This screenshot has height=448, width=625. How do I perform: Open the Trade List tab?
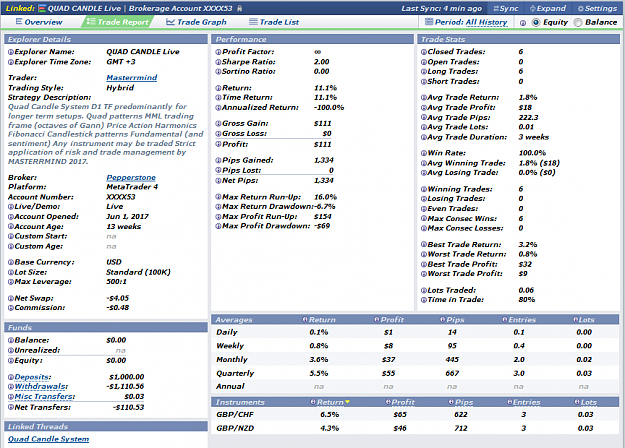click(x=274, y=22)
